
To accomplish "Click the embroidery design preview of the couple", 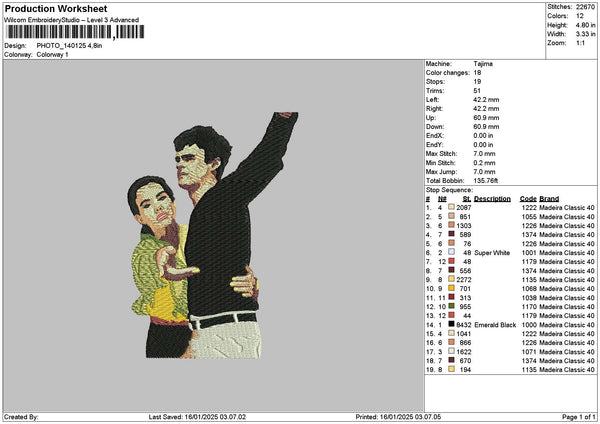I will tap(213, 235).
